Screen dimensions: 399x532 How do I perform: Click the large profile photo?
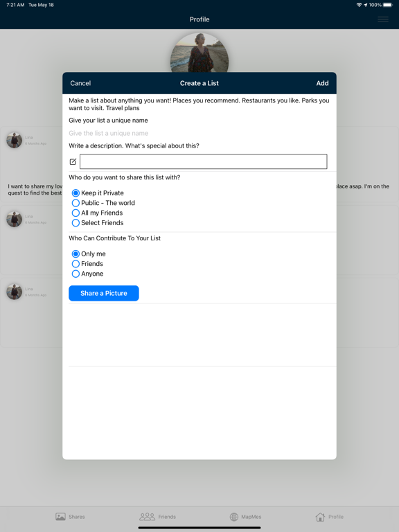(199, 53)
